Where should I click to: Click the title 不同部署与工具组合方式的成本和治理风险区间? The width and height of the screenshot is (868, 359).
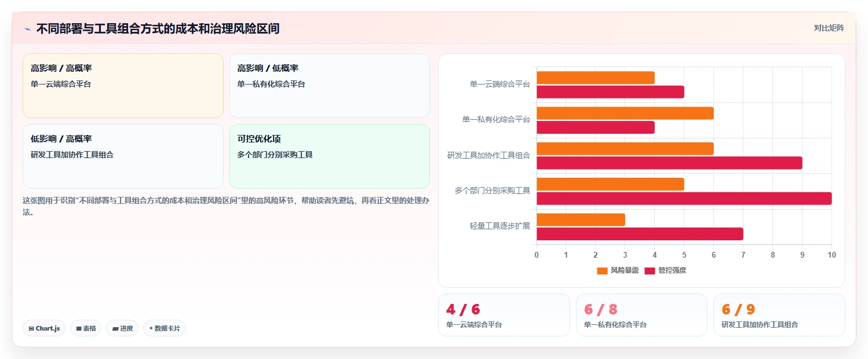[158, 28]
